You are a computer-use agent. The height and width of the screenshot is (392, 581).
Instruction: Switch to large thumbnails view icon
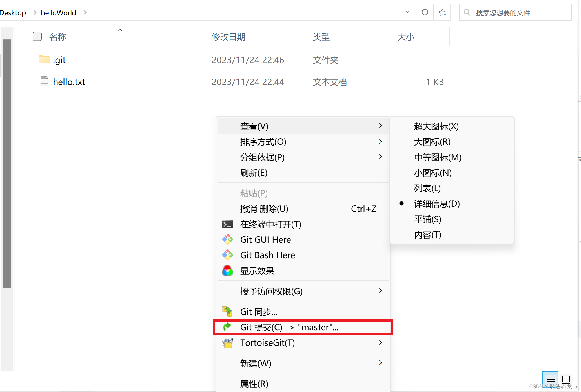(566, 379)
